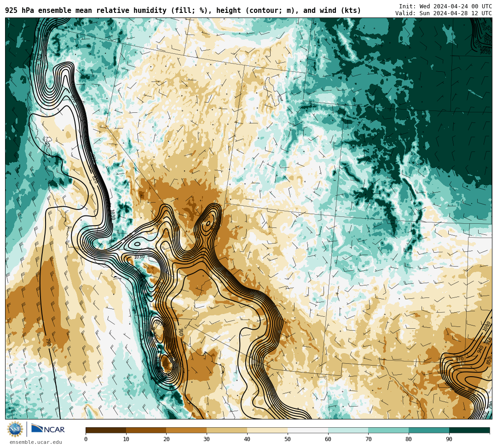Click the NCAR logo

48,429
